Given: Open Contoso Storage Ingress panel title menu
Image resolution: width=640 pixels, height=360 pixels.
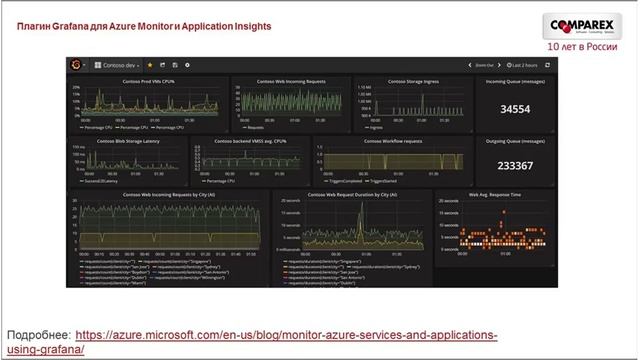Looking at the screenshot, I should pyautogui.click(x=413, y=82).
